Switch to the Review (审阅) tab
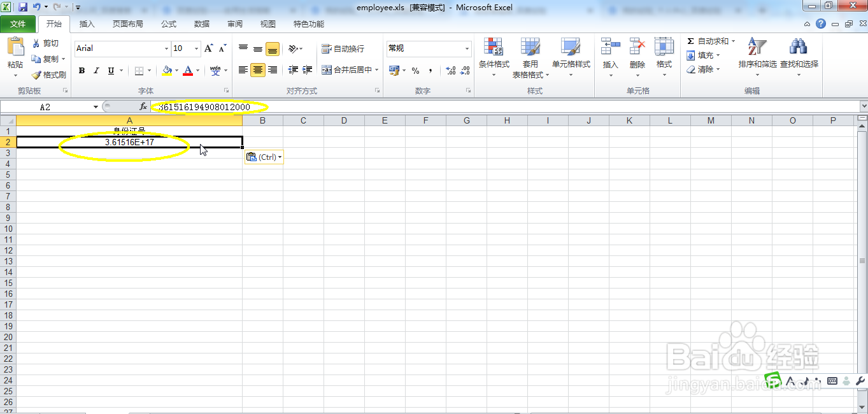The width and height of the screenshot is (868, 414). coord(235,24)
